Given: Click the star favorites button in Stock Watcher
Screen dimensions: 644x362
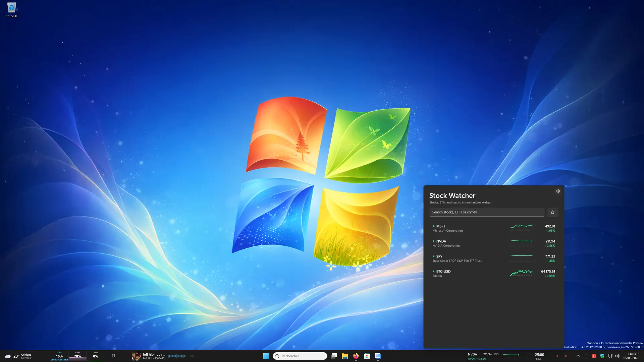Looking at the screenshot, I should click(553, 212).
